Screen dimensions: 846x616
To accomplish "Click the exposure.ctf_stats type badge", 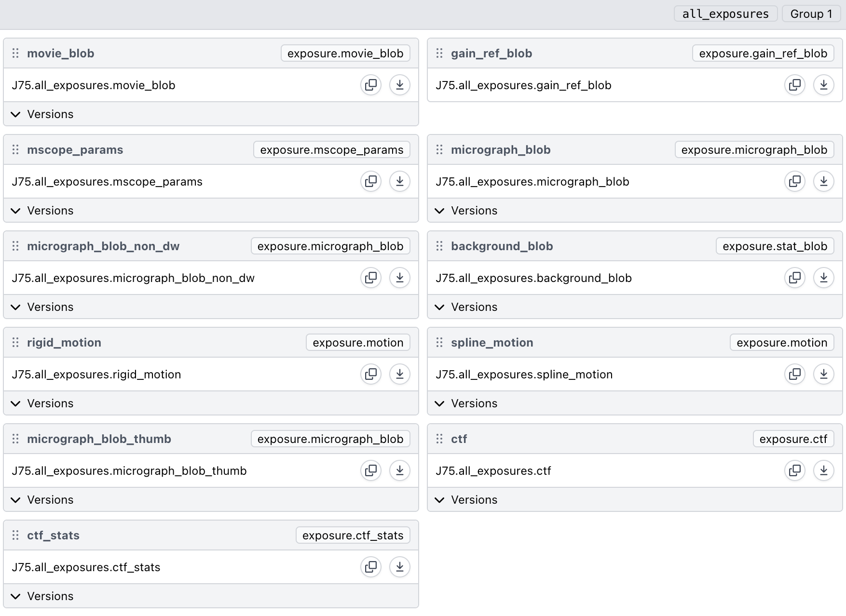I will click(x=353, y=536).
